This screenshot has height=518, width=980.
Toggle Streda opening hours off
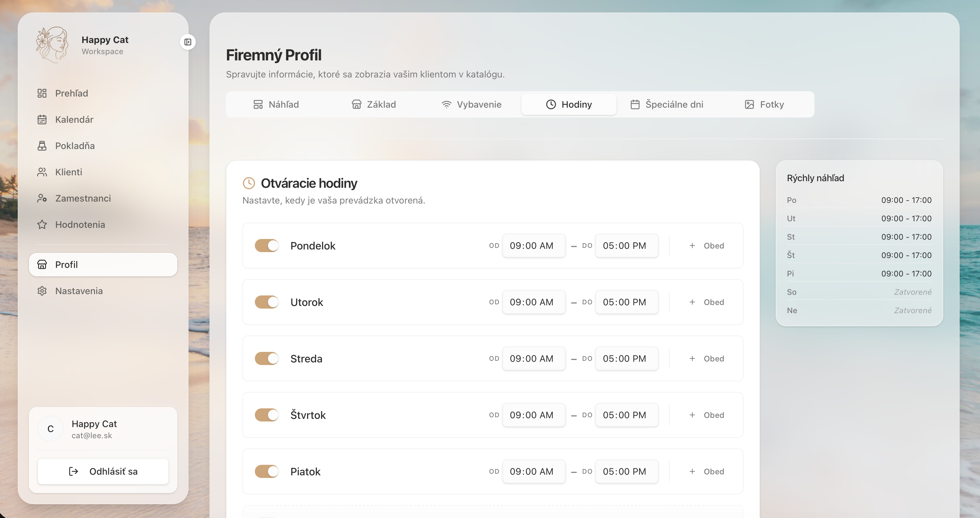pos(266,358)
